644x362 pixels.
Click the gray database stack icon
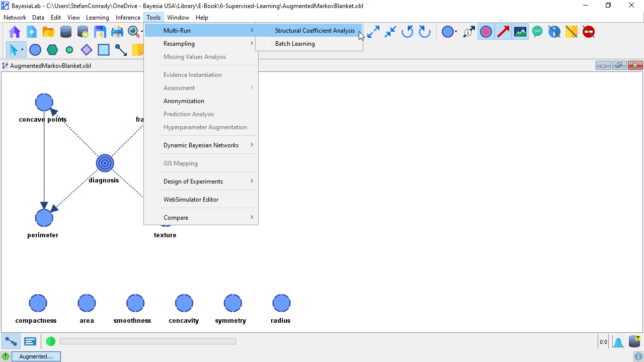tap(66, 32)
